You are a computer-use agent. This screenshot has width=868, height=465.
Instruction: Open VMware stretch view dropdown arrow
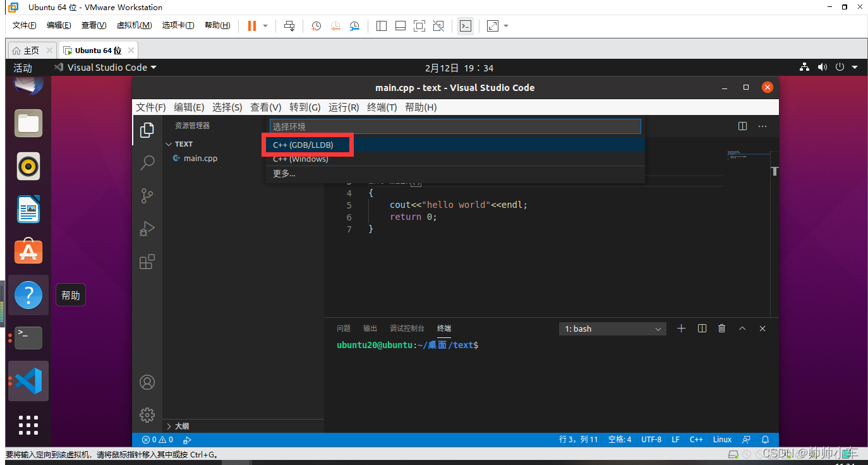[x=506, y=26]
